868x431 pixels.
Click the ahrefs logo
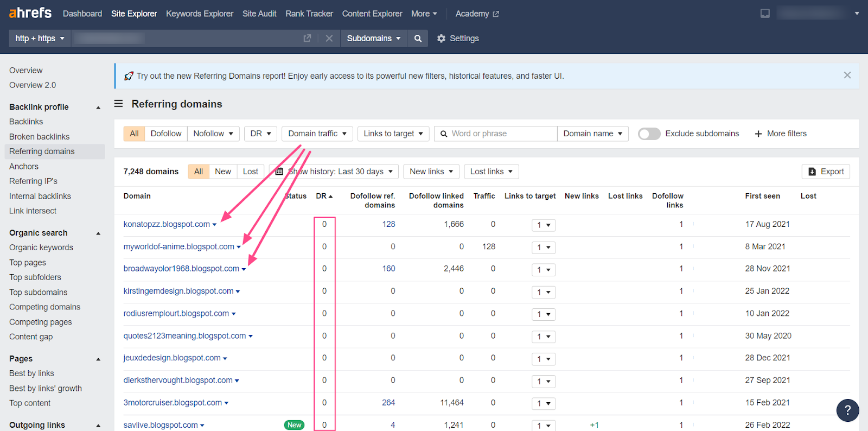30,12
